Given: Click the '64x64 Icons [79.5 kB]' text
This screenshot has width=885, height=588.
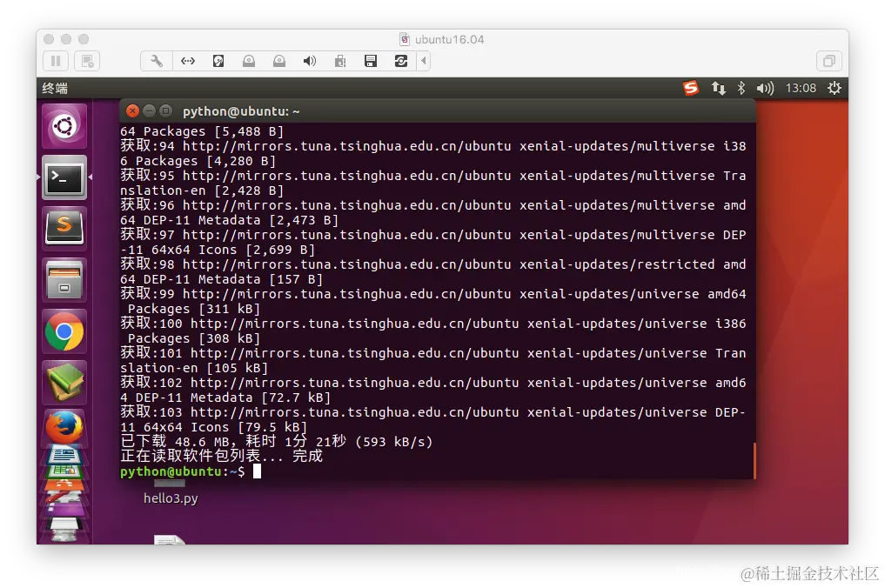Looking at the screenshot, I should click(x=225, y=427).
